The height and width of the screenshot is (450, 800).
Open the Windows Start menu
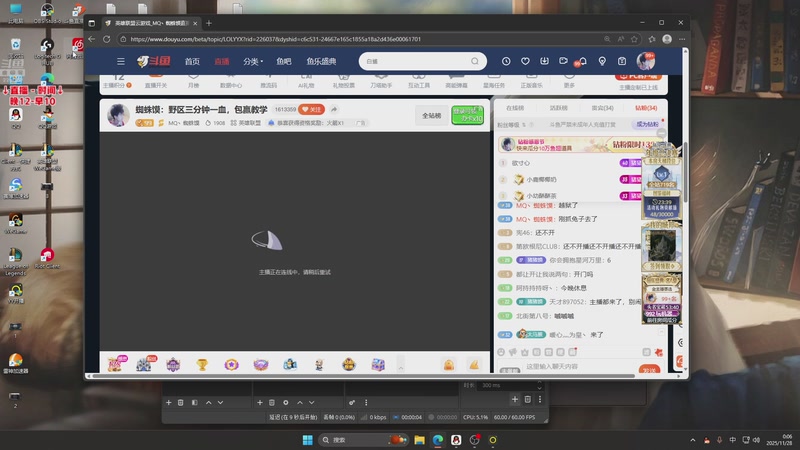tap(307, 440)
